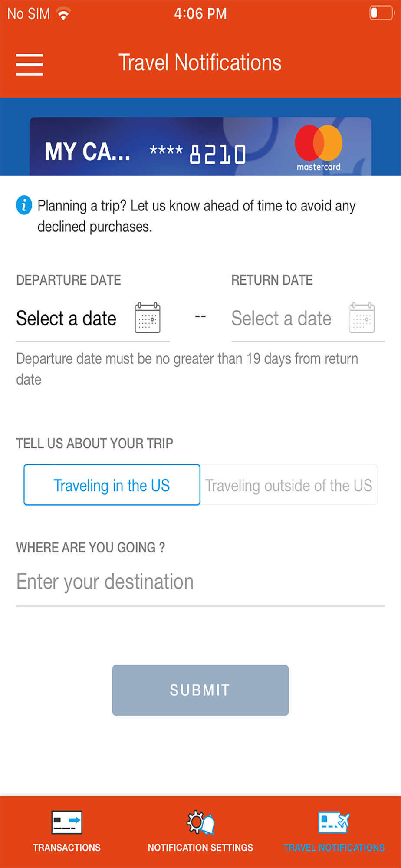Tap the Wi-Fi status icon
This screenshot has width=401, height=868.
click(x=63, y=14)
